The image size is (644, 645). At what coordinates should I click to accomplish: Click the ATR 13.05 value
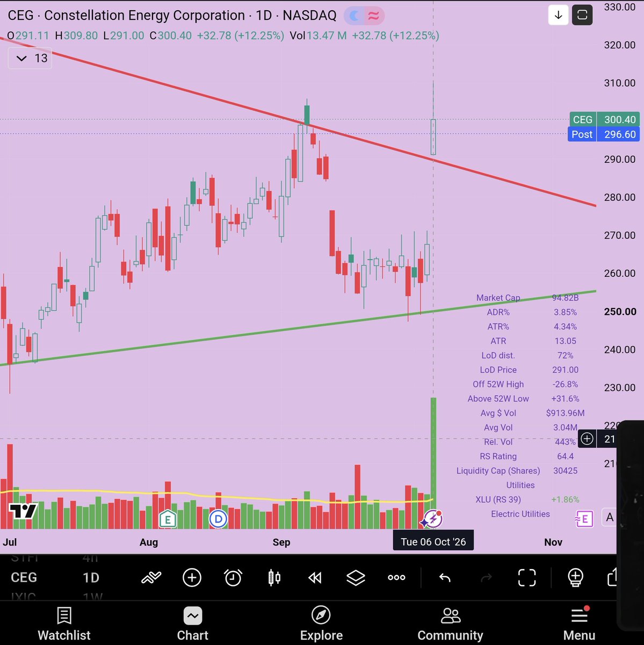point(565,341)
